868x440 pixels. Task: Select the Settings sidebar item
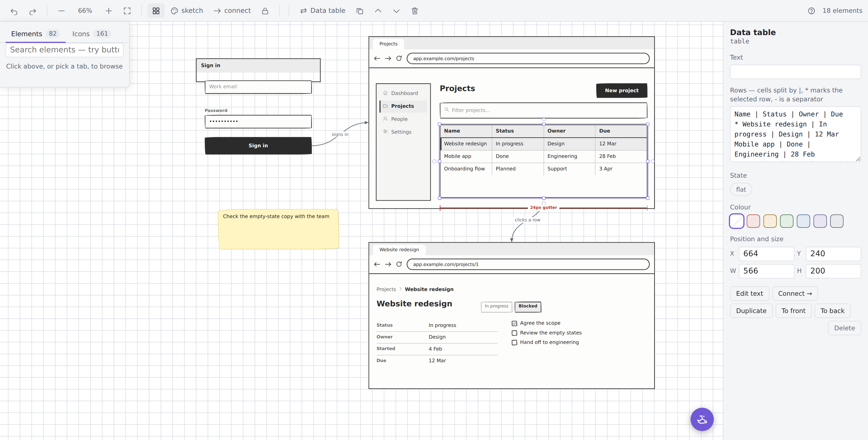click(x=403, y=132)
